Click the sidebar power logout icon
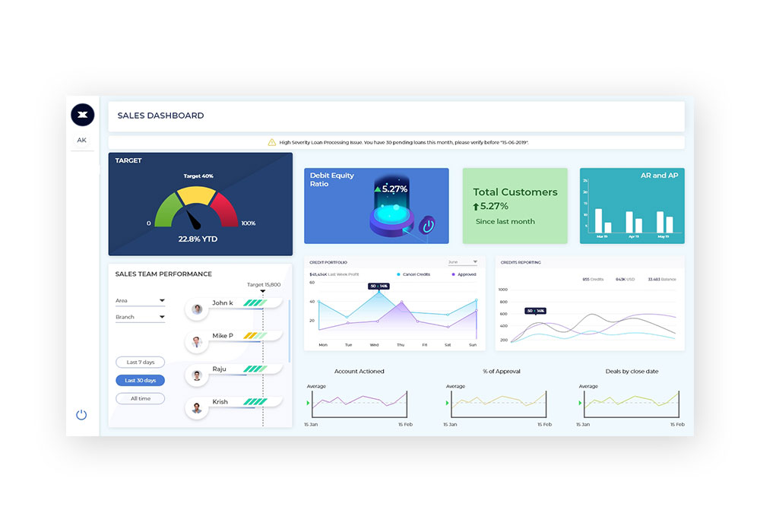 (x=81, y=415)
